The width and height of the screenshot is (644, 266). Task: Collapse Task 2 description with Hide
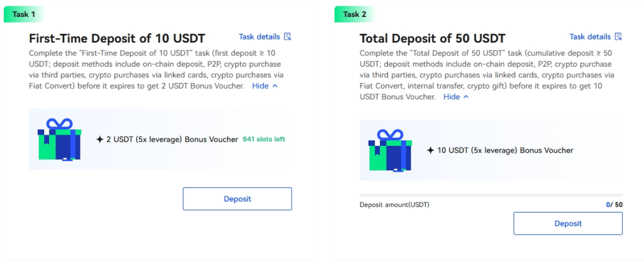[456, 97]
